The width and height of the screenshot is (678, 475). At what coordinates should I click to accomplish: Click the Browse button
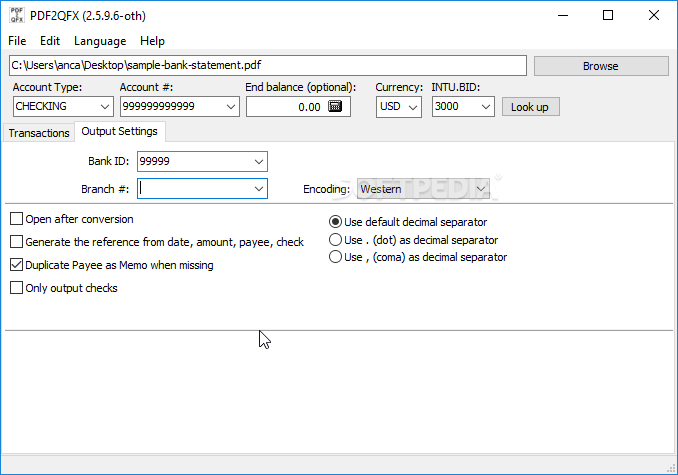point(600,66)
